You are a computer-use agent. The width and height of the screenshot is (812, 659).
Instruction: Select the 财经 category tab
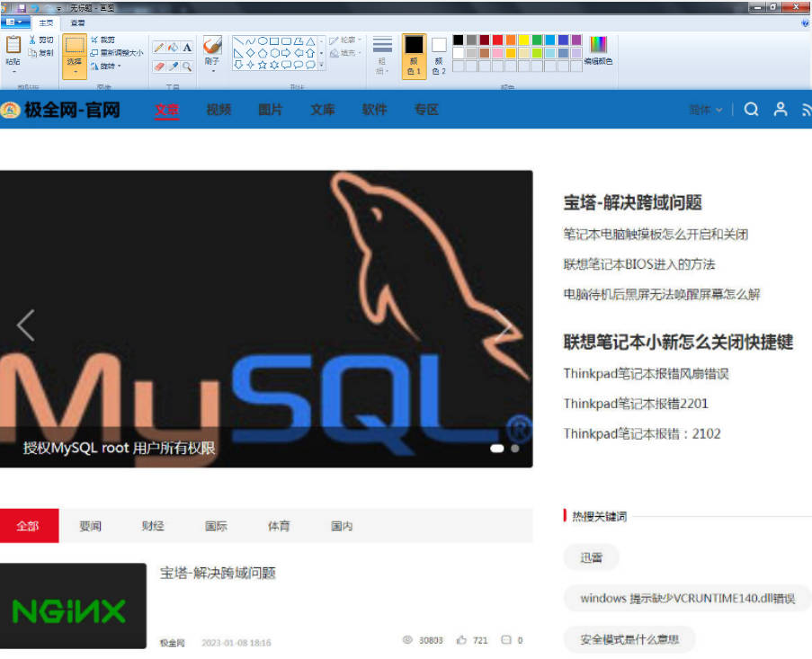pos(153,526)
